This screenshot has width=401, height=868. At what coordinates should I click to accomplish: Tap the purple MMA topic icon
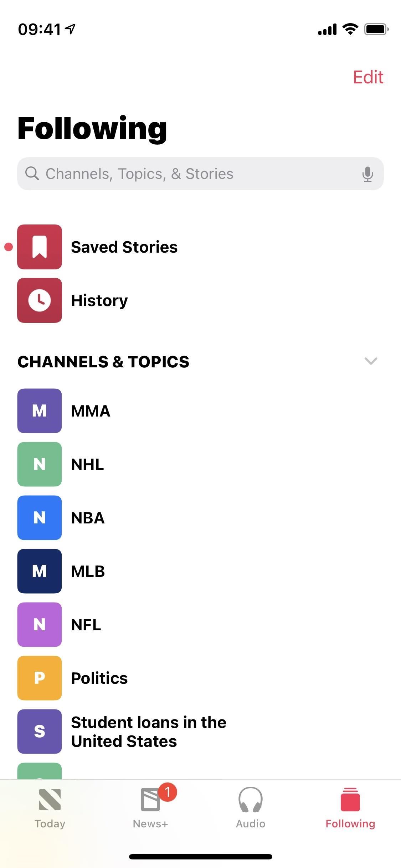(x=40, y=411)
